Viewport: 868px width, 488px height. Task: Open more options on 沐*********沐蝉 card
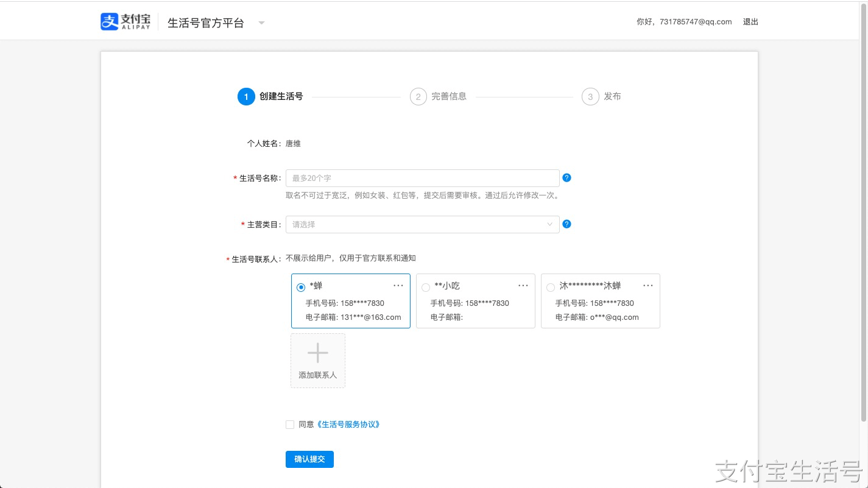pyautogui.click(x=648, y=286)
